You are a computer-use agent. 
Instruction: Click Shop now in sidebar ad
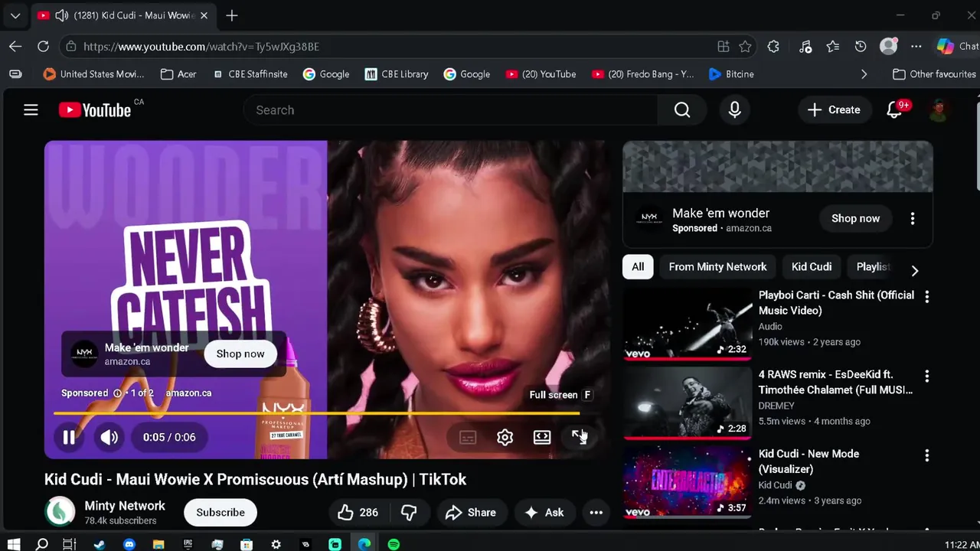tap(855, 218)
